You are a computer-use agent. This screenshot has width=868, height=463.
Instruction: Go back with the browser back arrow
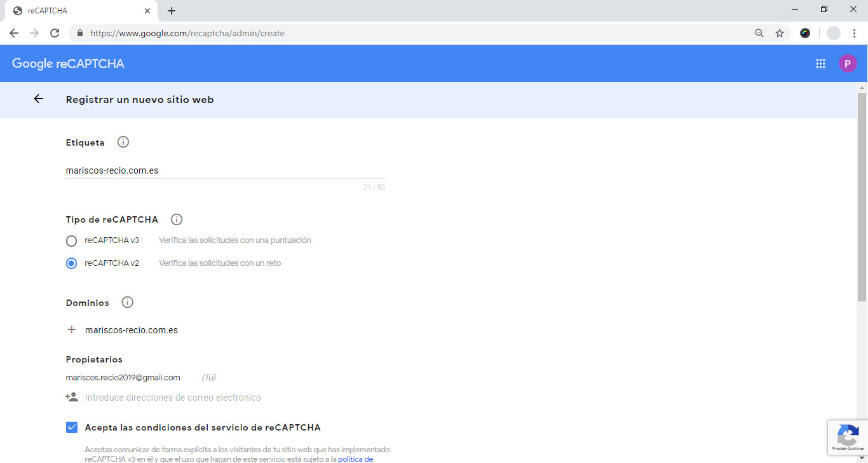click(x=14, y=33)
